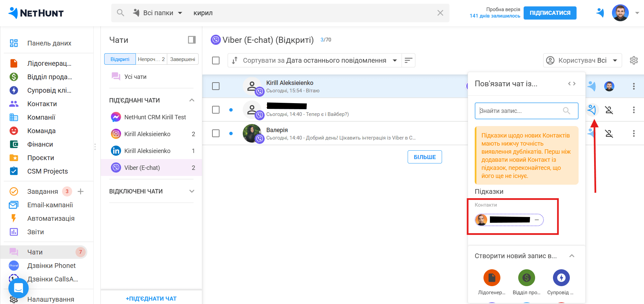Select the suggested contact chip under Контакти
Image resolution: width=644 pixels, height=304 pixels.
click(509, 220)
